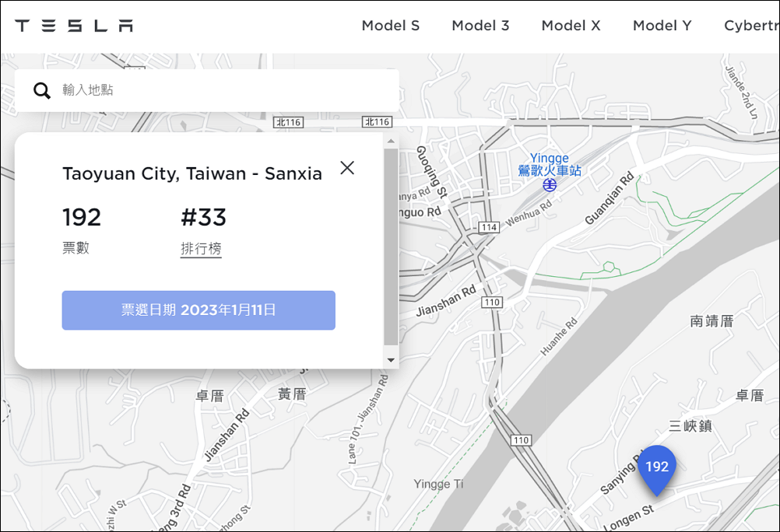This screenshot has width=780, height=532.
Task: Click the card scrollbar down arrow
Action: pos(391,360)
